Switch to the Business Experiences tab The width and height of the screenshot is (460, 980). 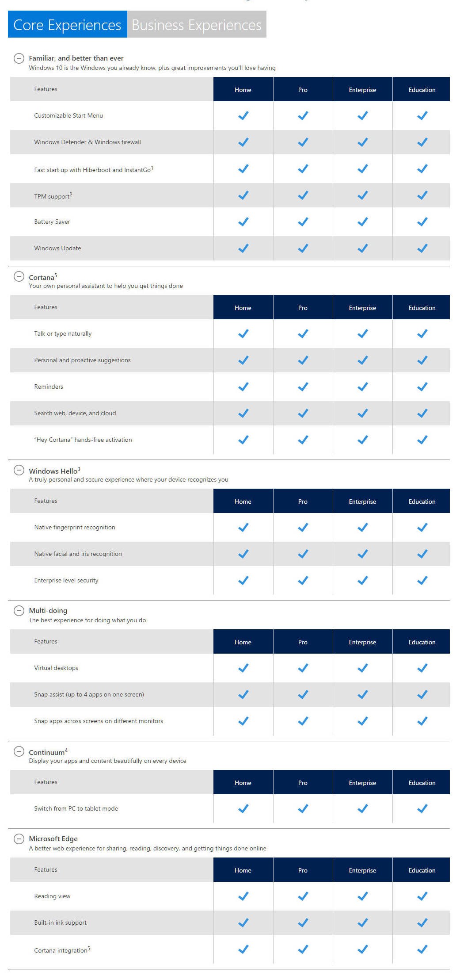(197, 24)
